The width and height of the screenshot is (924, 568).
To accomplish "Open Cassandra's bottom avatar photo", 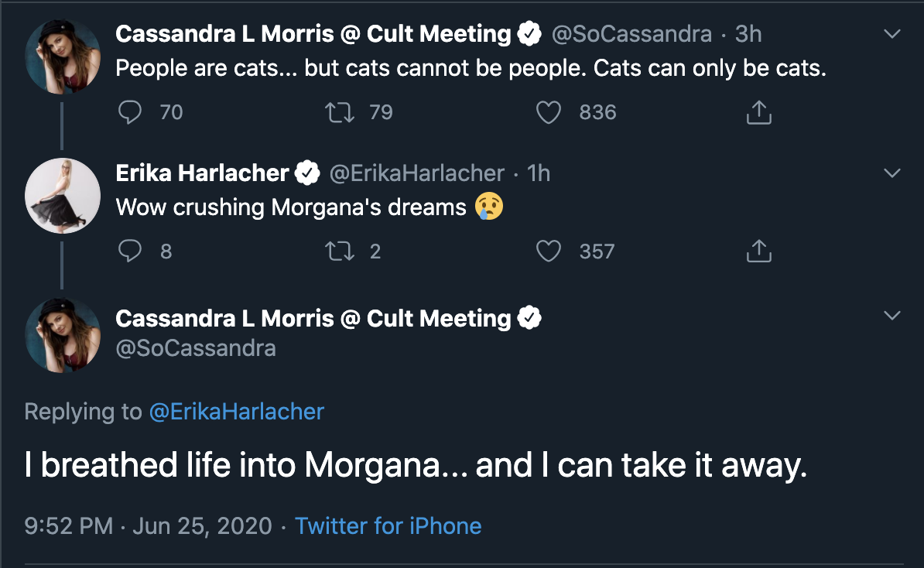I will 63,334.
